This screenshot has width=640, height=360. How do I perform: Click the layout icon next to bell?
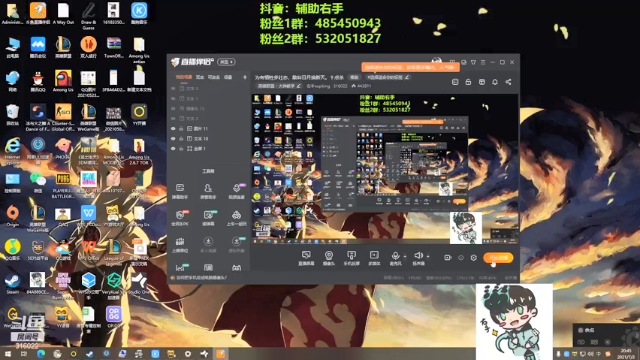[x=482, y=82]
